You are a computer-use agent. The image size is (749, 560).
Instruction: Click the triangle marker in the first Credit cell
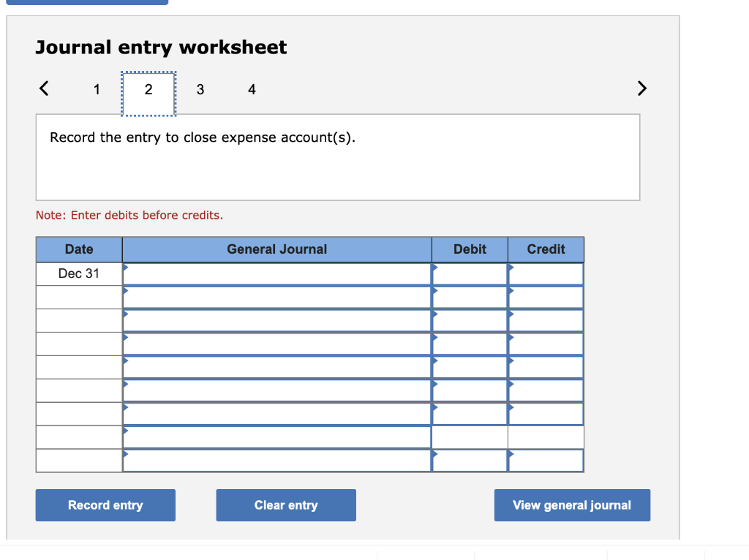(512, 269)
